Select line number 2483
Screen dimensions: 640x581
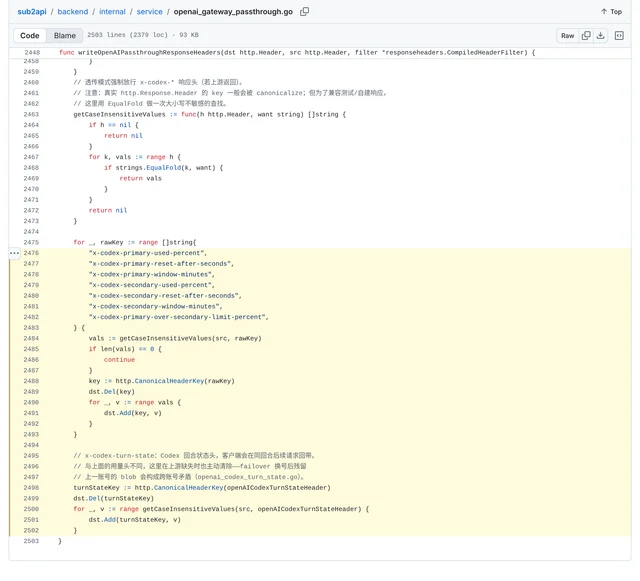click(31, 327)
